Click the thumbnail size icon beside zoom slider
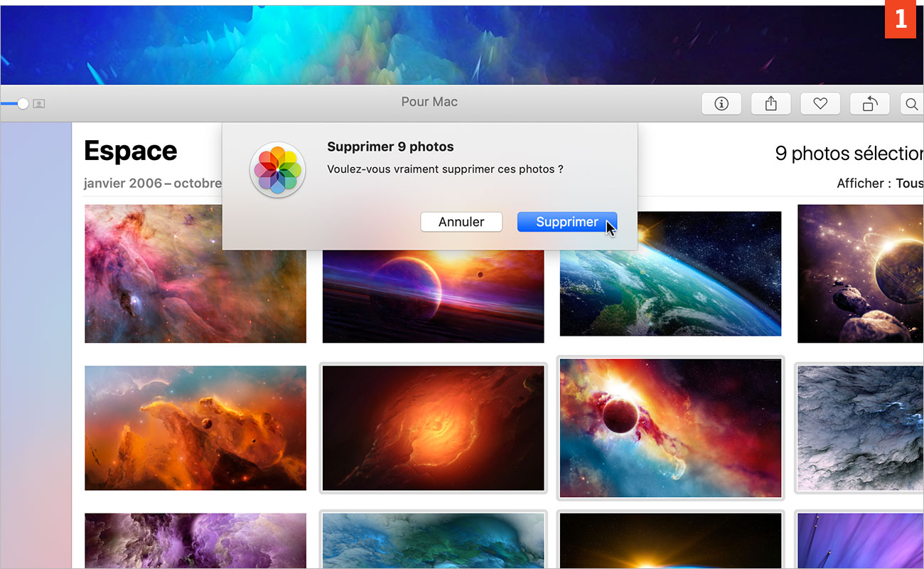The height and width of the screenshot is (569, 924). tap(39, 104)
